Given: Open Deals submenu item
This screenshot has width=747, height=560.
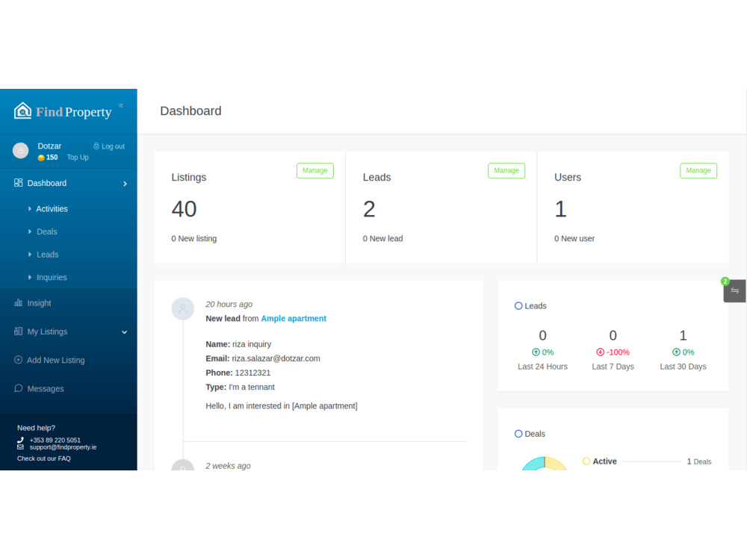Looking at the screenshot, I should point(46,232).
